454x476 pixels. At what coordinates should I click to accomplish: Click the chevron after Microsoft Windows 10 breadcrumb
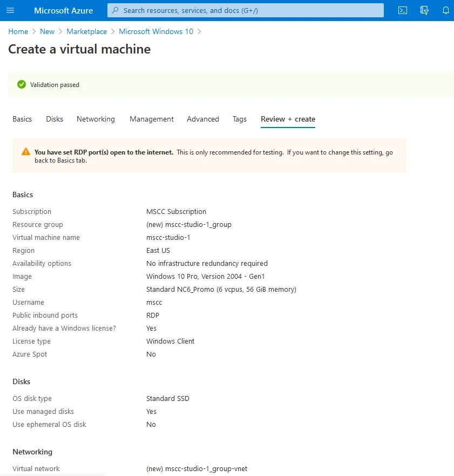pyautogui.click(x=199, y=31)
